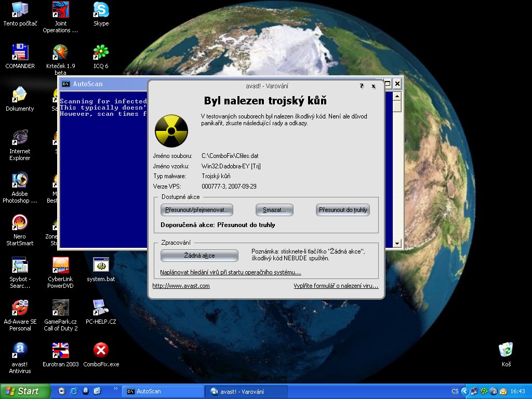Image resolution: width=532 pixels, height=399 pixels.
Task: Open the Skype desktop shortcut
Action: [x=101, y=10]
